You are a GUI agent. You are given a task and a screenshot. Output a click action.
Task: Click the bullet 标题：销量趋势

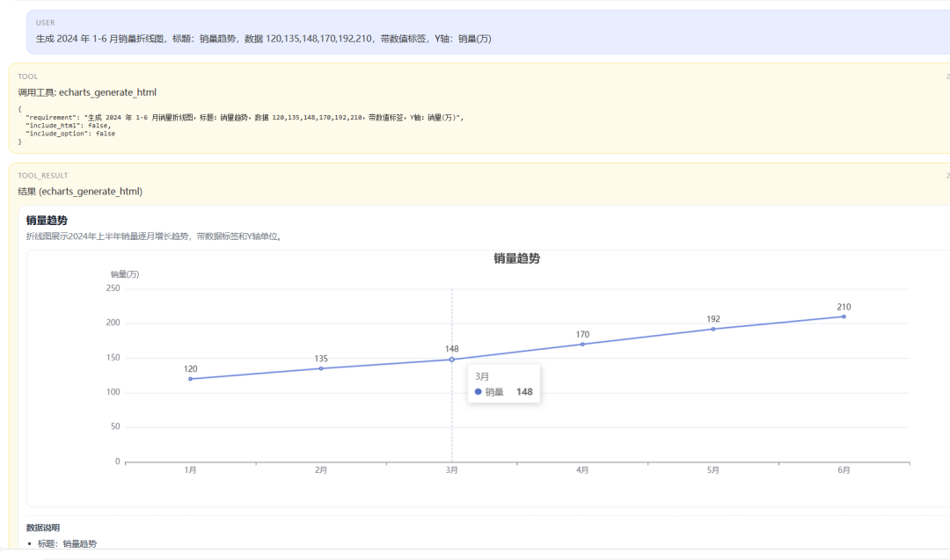click(67, 543)
